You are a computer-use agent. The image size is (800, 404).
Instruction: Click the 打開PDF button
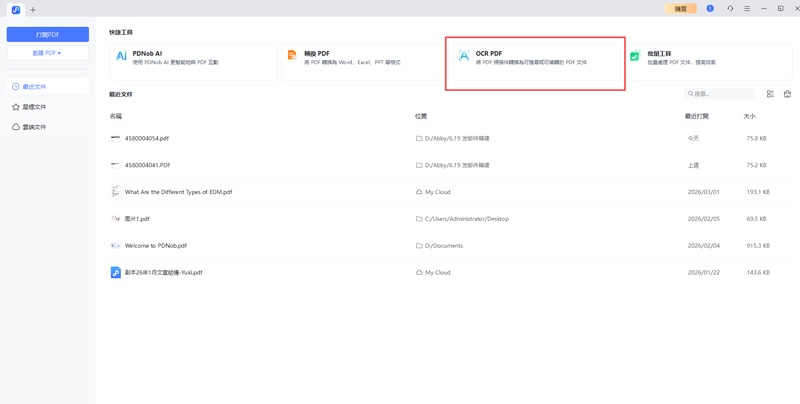coord(47,34)
